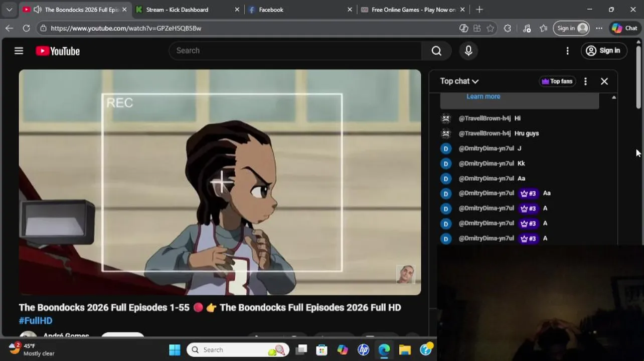644x361 pixels.
Task: Go back with the browser back arrow
Action: pyautogui.click(x=9, y=28)
